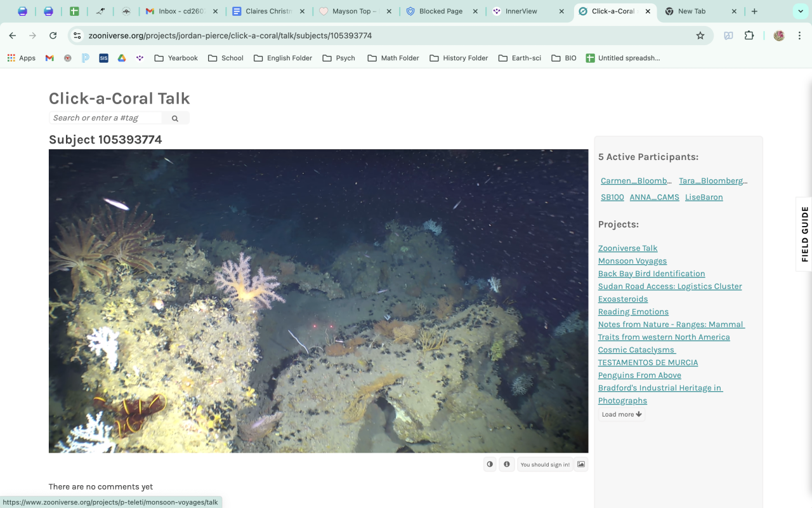
Task: Expand the project list with Load more
Action: (x=621, y=414)
